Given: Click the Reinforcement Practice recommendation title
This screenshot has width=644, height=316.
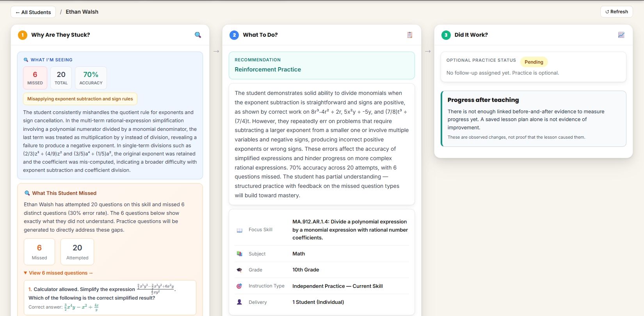Looking at the screenshot, I should (268, 70).
